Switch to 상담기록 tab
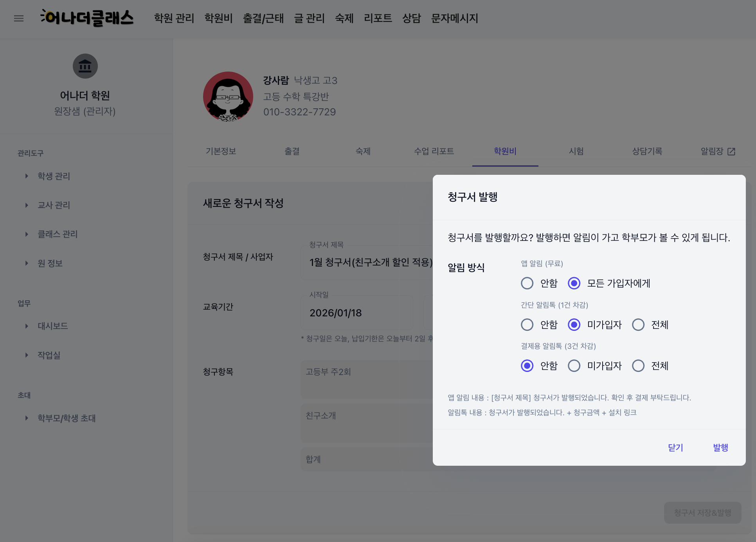Image resolution: width=756 pixels, height=542 pixels. [x=647, y=151]
